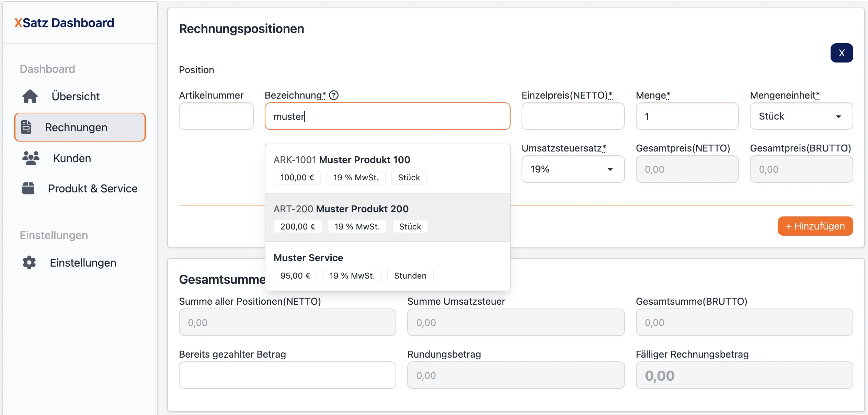
Task: Click the Artikelnummer input field
Action: pyautogui.click(x=216, y=116)
